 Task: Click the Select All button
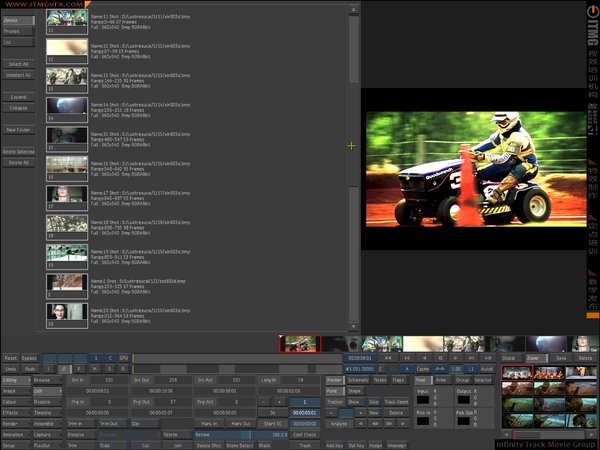18,64
